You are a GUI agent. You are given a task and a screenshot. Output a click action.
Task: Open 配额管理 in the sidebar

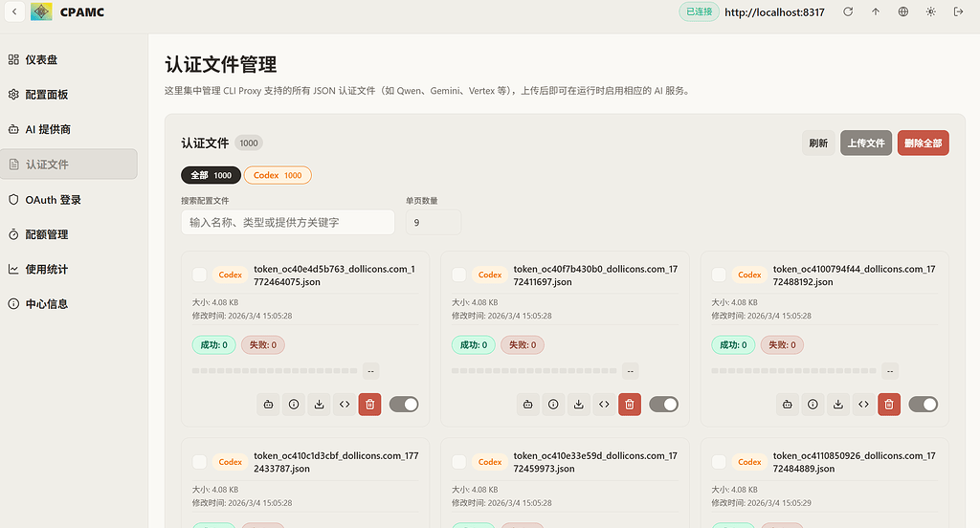[69, 234]
